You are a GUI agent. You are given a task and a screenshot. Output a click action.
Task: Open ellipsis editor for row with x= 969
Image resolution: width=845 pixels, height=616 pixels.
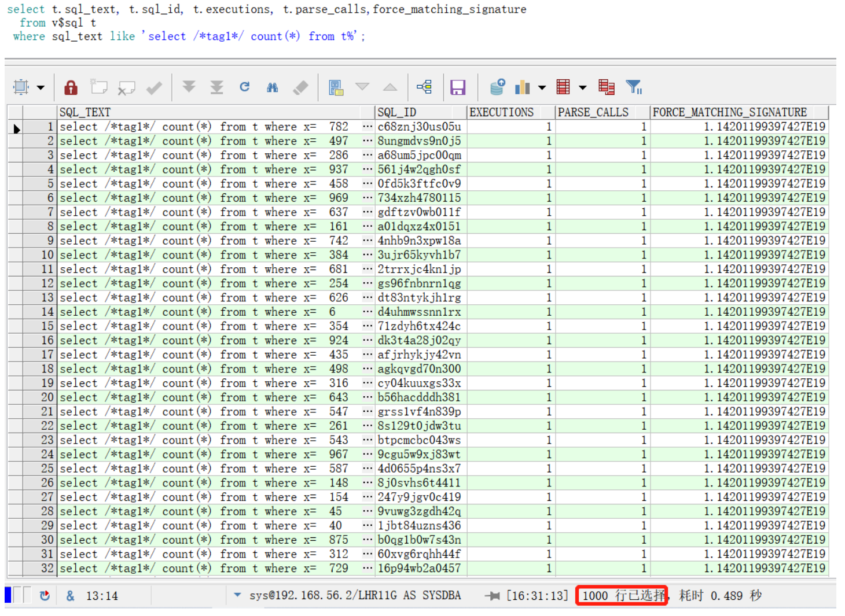[368, 198]
